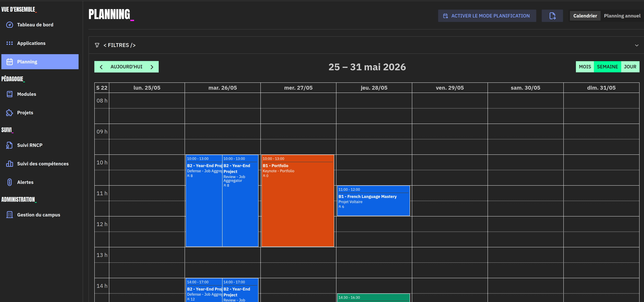Open Suivi RNCP menu item
Screen dimensions: 644x302
(x=40, y=145)
